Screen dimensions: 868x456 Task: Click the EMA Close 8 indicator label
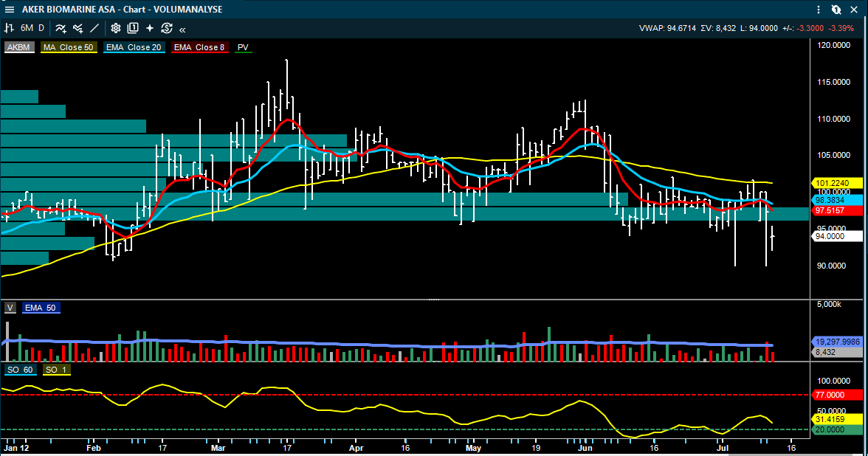[199, 47]
